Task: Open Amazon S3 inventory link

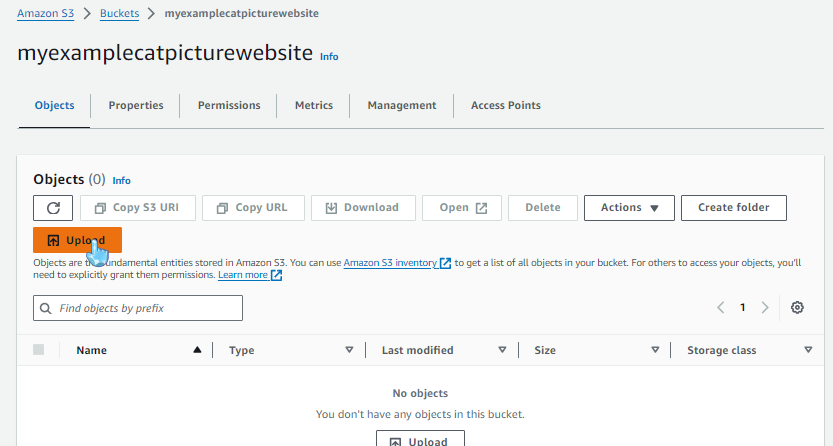Action: click(397, 263)
